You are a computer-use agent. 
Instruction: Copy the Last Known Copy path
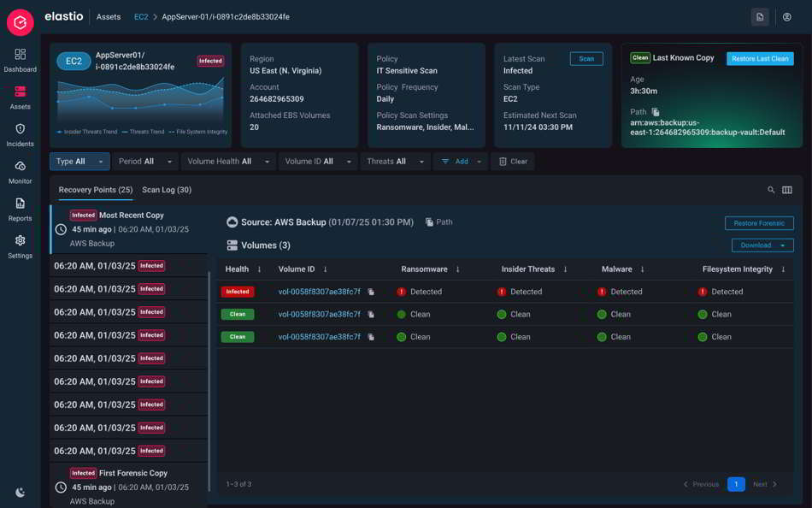[656, 112]
